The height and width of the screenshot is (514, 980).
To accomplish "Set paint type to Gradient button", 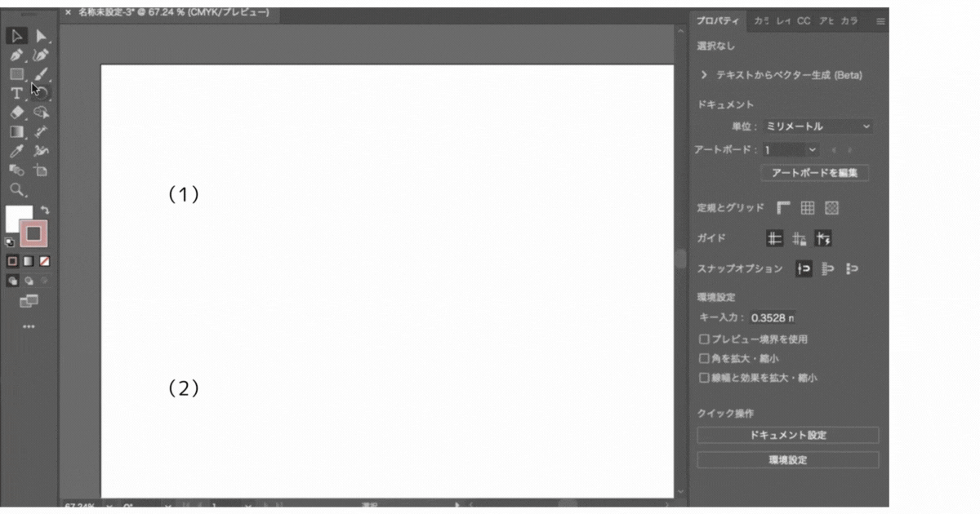I will 28,261.
